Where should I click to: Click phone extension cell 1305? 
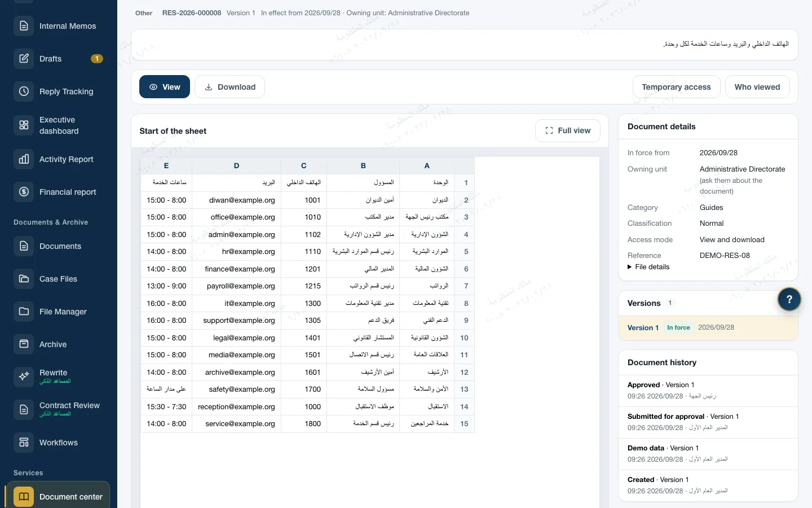(x=304, y=321)
